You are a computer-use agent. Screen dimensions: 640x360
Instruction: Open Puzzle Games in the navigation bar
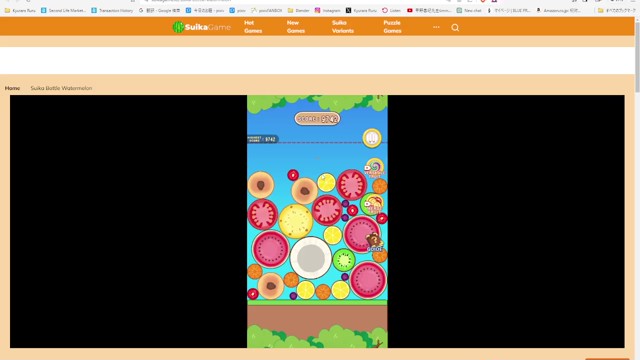[392, 27]
